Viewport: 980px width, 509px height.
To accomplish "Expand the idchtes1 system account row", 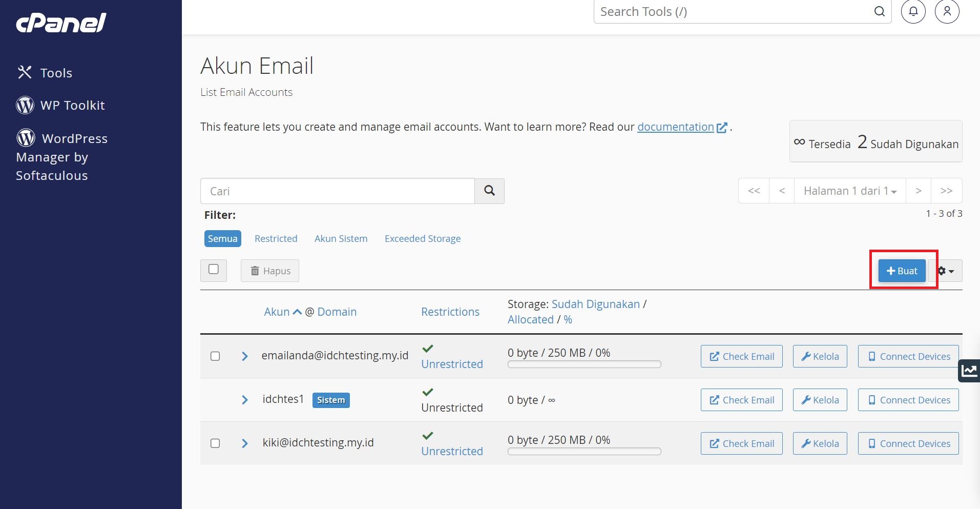I will click(244, 400).
